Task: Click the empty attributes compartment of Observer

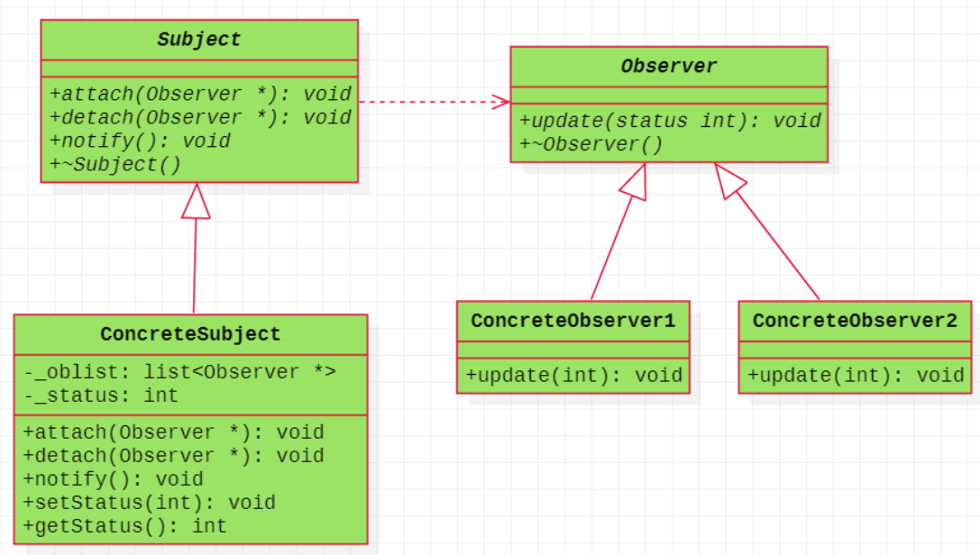Action: [x=669, y=96]
